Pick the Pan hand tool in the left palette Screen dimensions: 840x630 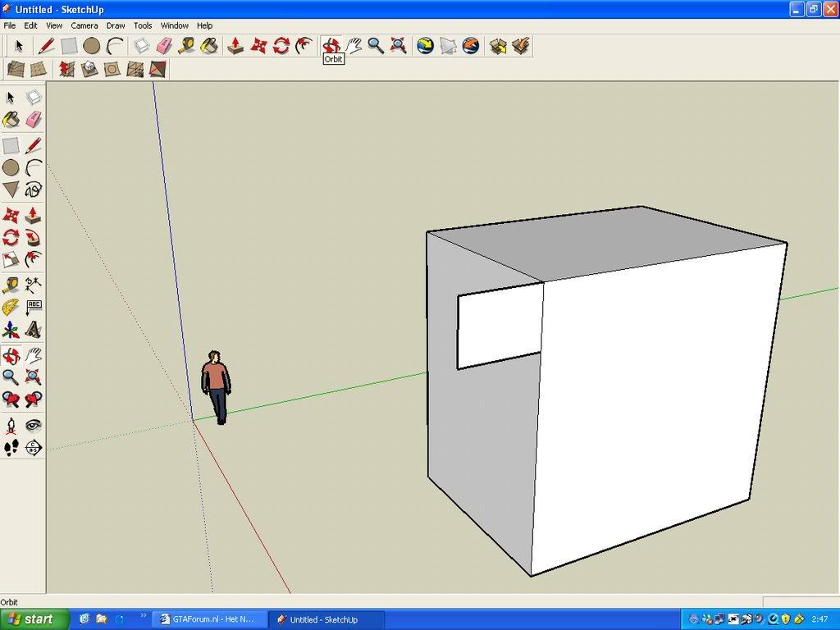[33, 355]
